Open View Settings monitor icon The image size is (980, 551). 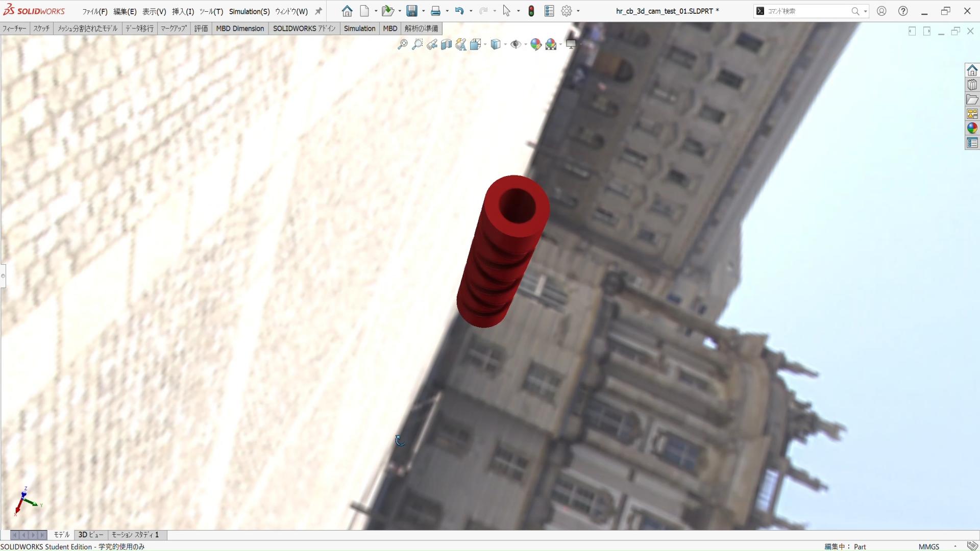click(571, 44)
